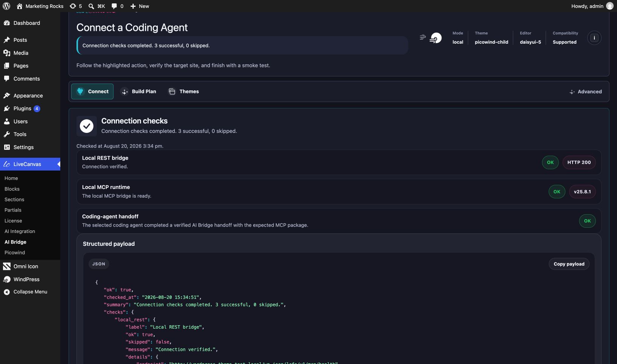Screen dimensions: 617x364
Task: Click the LiveCanvas logo icon in sidebar
Action: tap(7, 164)
